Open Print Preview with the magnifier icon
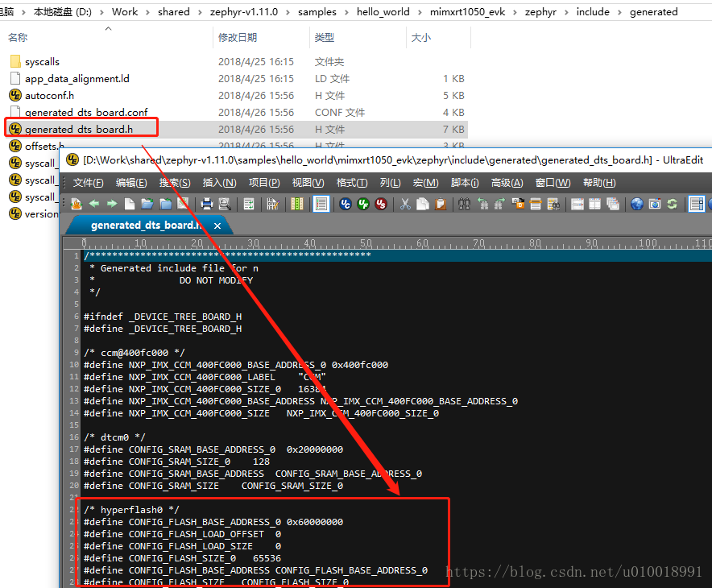Viewport: 712px width, 588px height. [225, 204]
